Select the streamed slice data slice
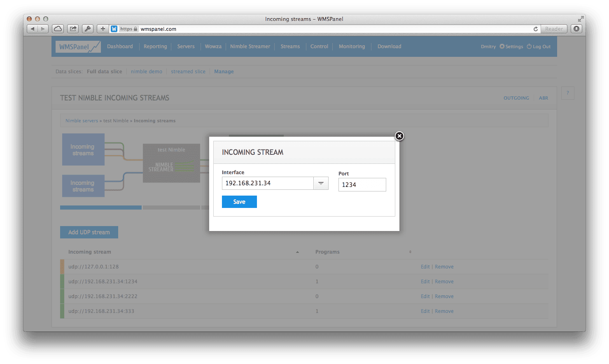 [188, 72]
